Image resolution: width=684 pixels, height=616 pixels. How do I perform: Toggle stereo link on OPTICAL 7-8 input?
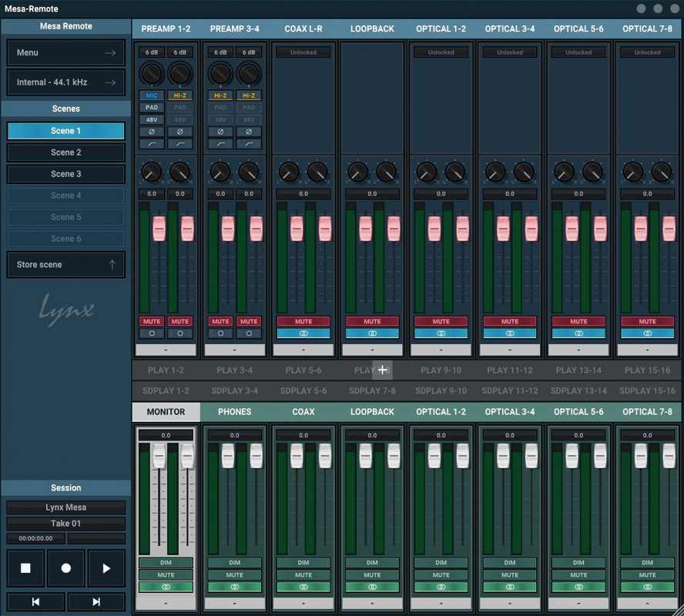point(647,333)
